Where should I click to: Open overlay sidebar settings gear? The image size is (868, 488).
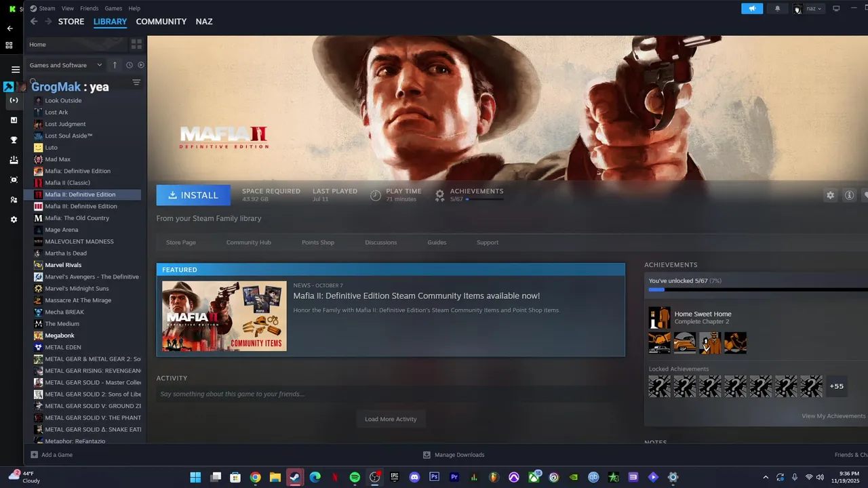click(14, 220)
